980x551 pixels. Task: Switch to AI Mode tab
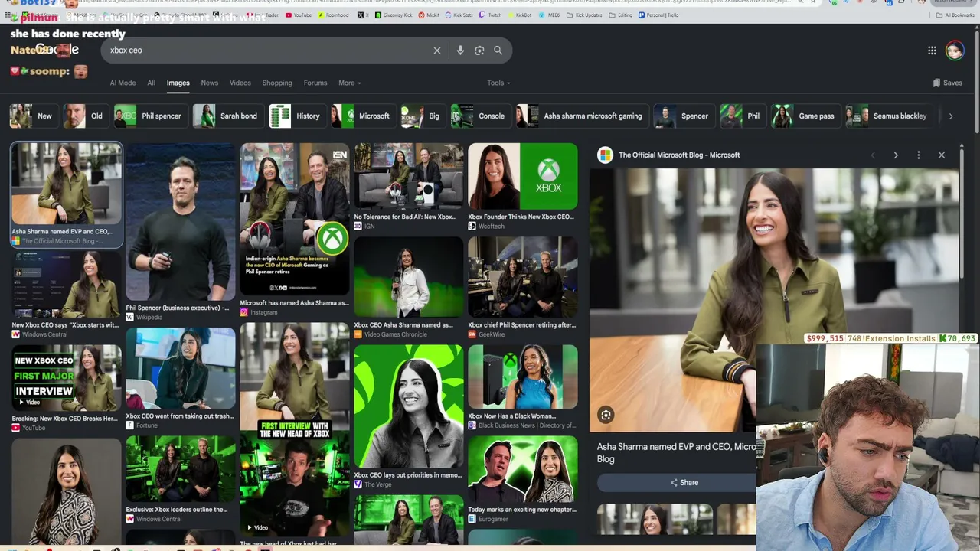(x=122, y=83)
